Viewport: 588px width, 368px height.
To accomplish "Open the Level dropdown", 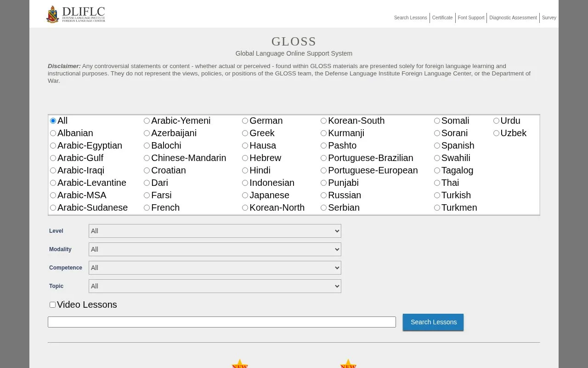I will point(215,231).
